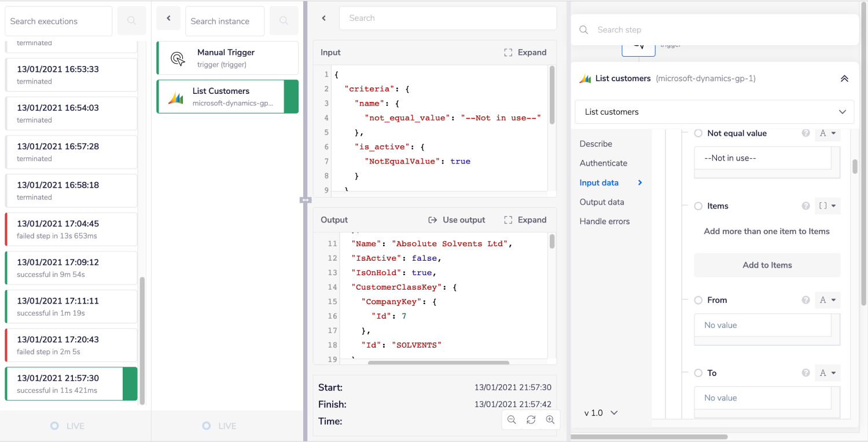Go back using instance panel arrow
The height and width of the screenshot is (442, 868).
tap(168, 19)
